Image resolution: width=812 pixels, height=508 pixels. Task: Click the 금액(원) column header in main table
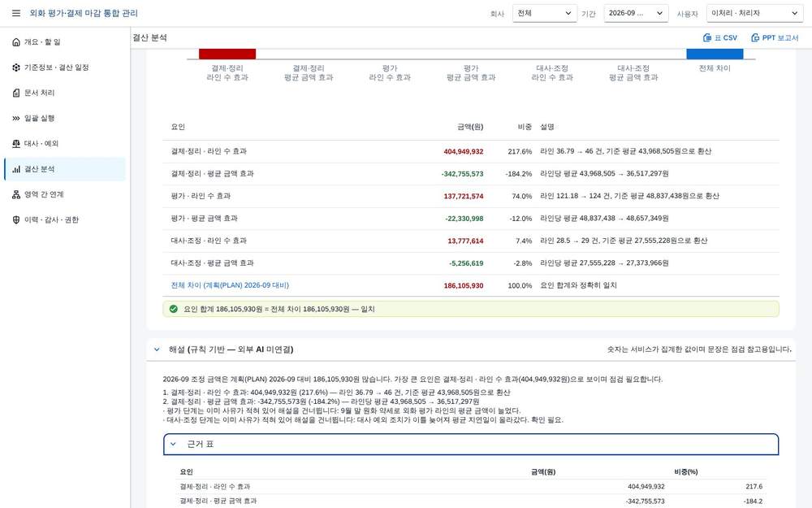(x=470, y=127)
